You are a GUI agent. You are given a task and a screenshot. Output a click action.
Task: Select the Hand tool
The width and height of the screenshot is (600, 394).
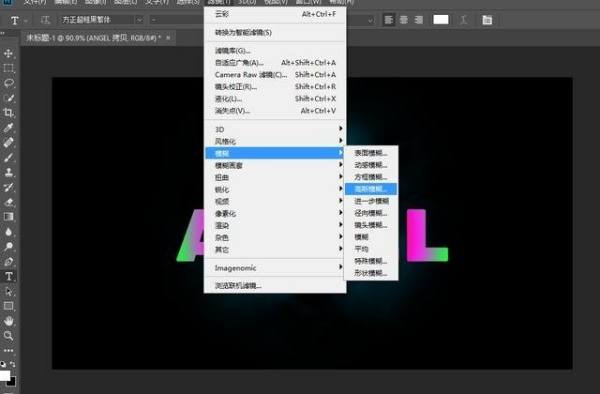pos(8,321)
